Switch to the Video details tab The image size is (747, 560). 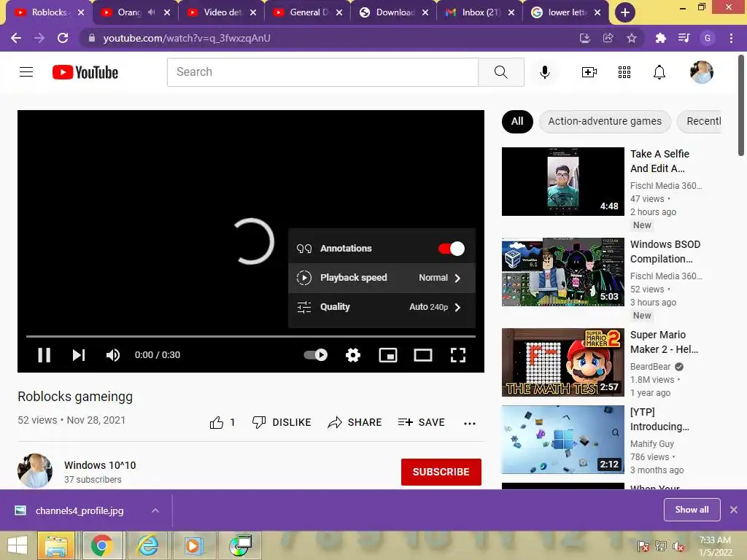(222, 12)
